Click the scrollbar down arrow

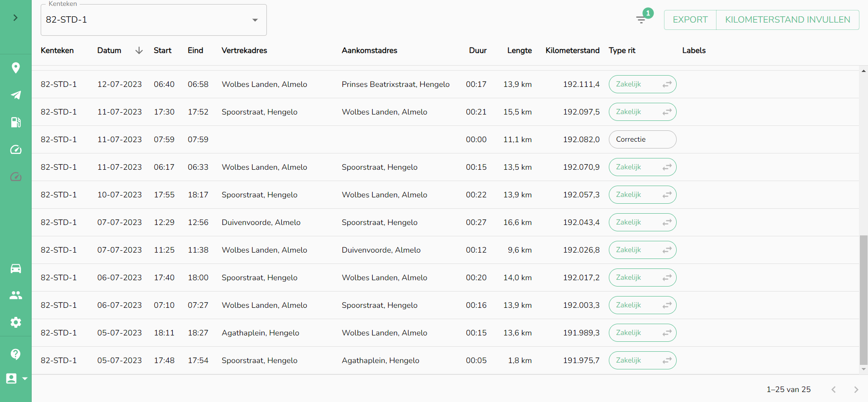click(x=863, y=369)
